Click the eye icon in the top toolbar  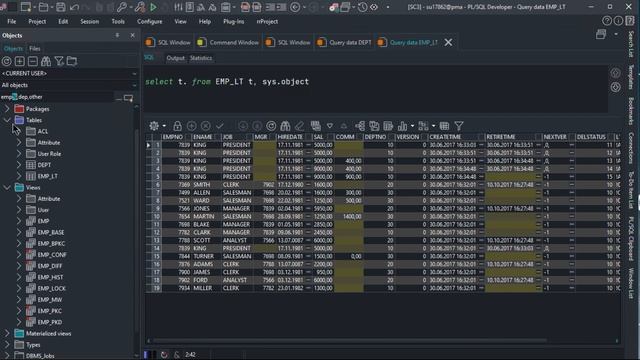click(374, 7)
